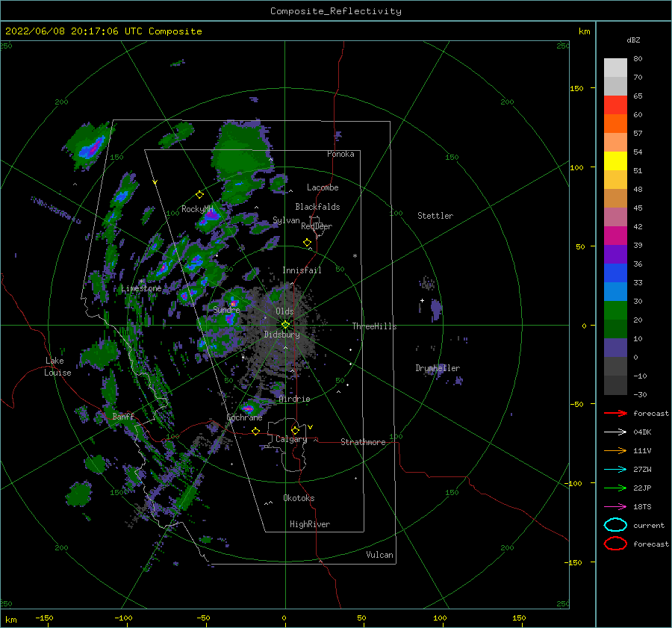The image size is (672, 628).
Task: Select the bright green 20-30 dBZ band
Action: click(x=615, y=311)
